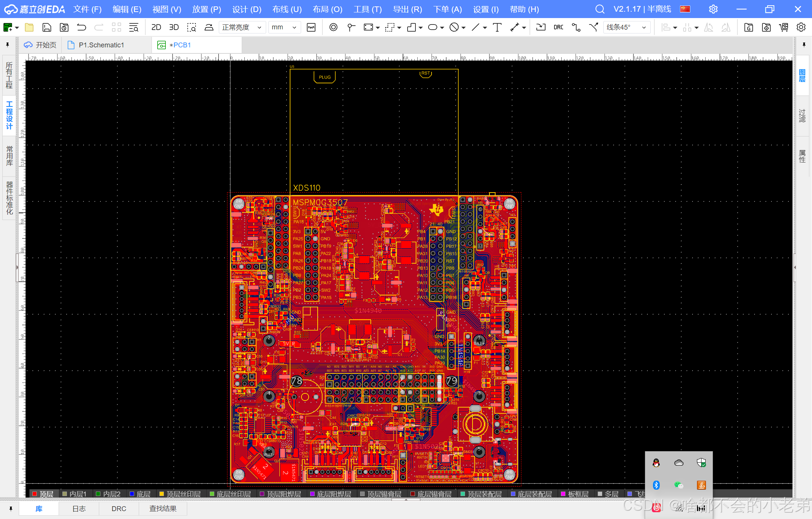Viewport: 812px width, 519px height.
Task: Select the dimension measure tool
Action: click(515, 27)
